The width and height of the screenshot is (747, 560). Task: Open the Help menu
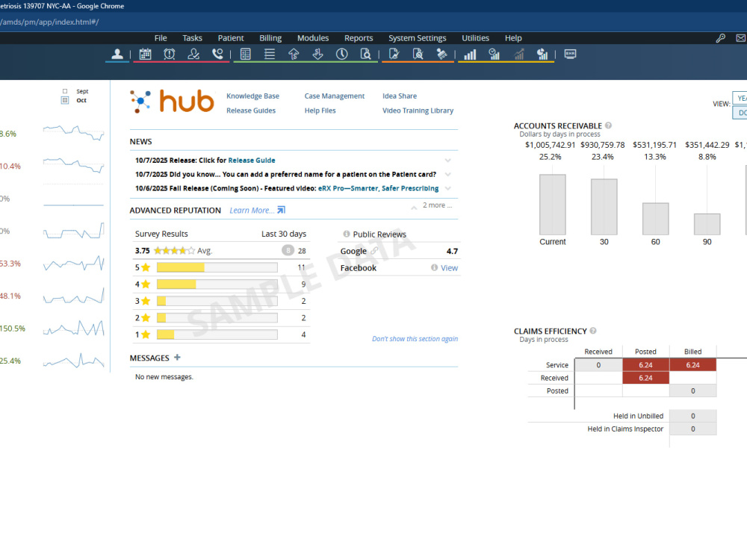pyautogui.click(x=514, y=38)
